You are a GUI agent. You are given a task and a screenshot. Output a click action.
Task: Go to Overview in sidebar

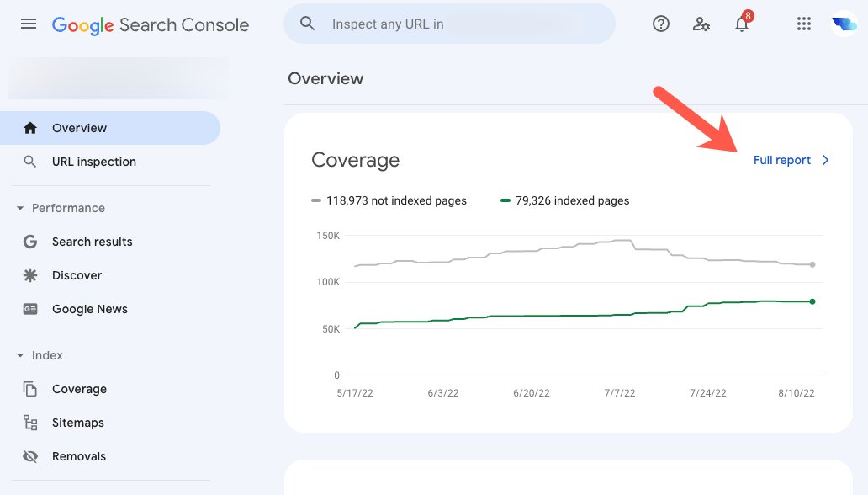pos(110,128)
